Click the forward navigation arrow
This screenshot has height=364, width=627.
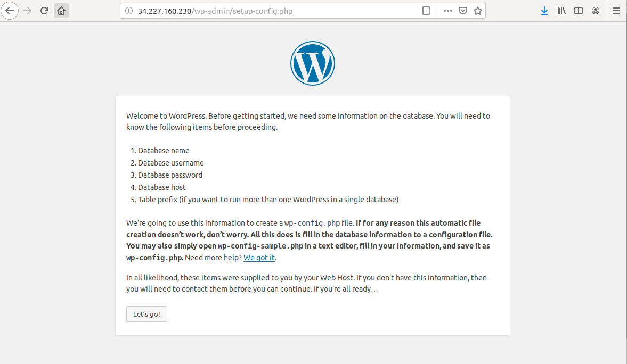tap(27, 11)
